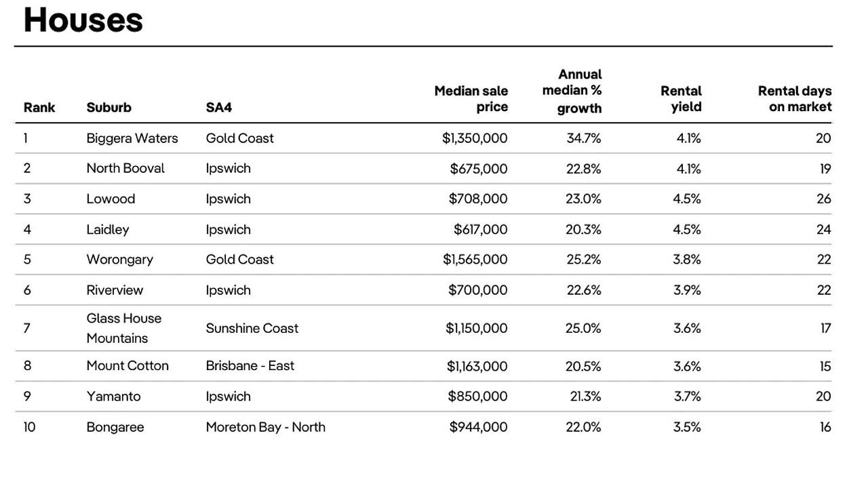
Task: Click the Yamanto price $850,000
Action: coord(477,396)
